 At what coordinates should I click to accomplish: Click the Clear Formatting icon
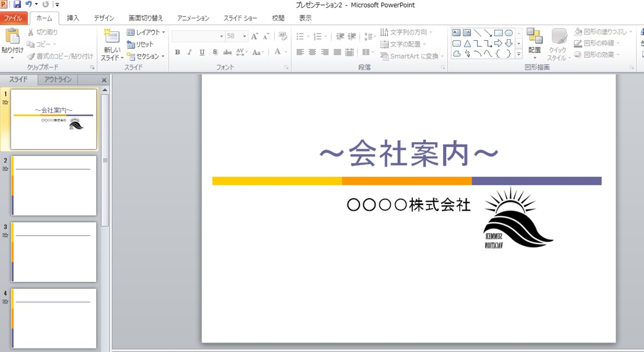pyautogui.click(x=283, y=36)
